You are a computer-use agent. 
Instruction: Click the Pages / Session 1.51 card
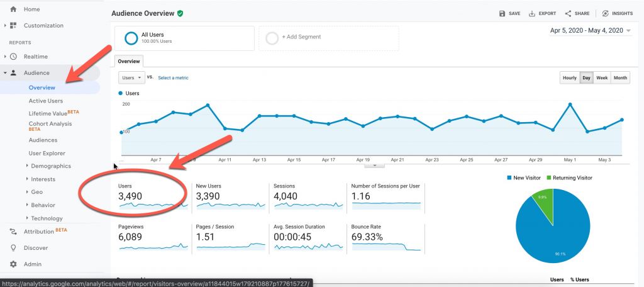(231, 238)
